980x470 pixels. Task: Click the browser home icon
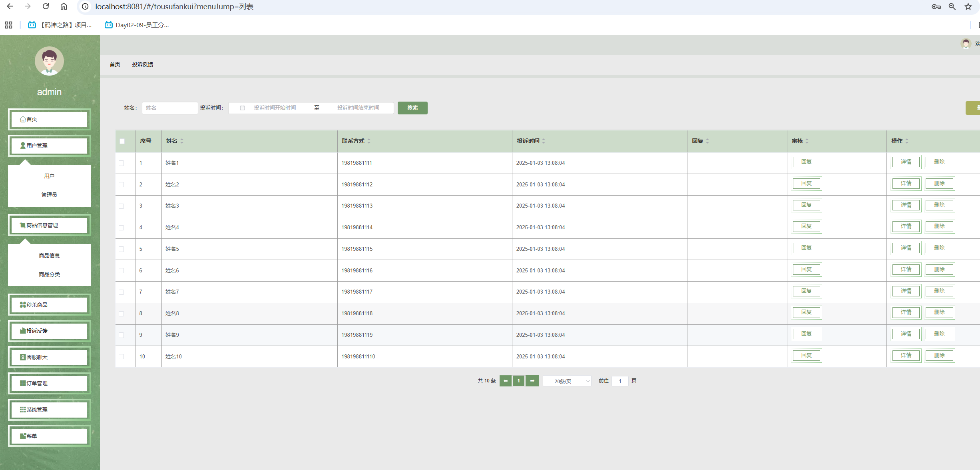click(64, 6)
